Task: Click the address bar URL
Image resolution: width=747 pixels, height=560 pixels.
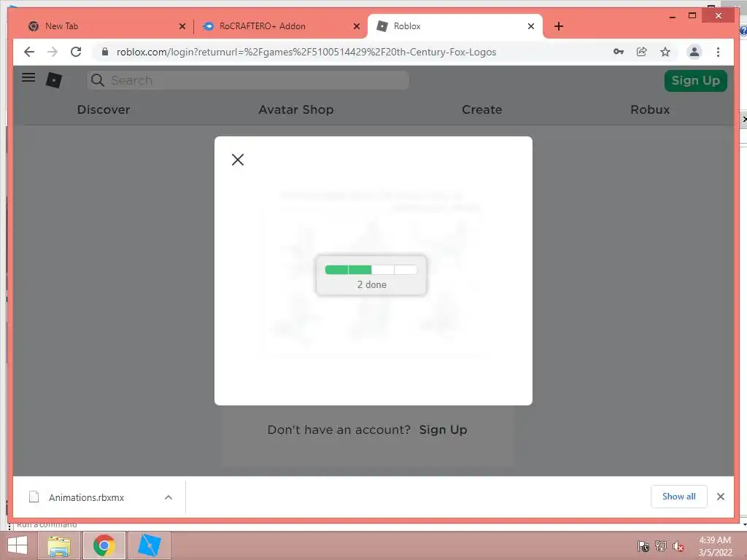Action: pyautogui.click(x=306, y=52)
